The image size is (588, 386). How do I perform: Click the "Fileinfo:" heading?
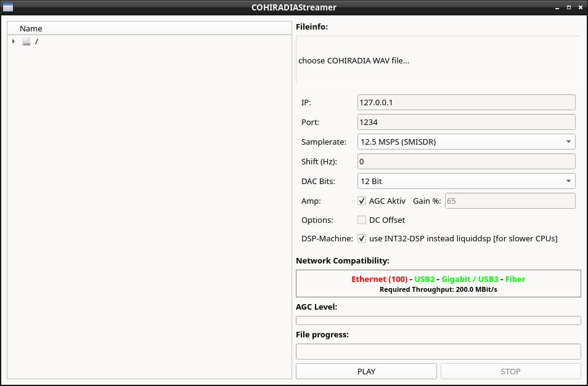pos(312,26)
